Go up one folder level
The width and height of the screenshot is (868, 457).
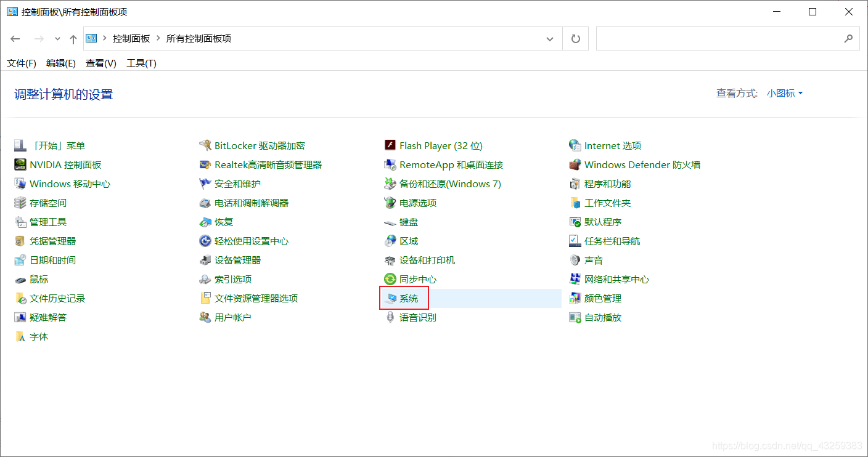point(73,39)
